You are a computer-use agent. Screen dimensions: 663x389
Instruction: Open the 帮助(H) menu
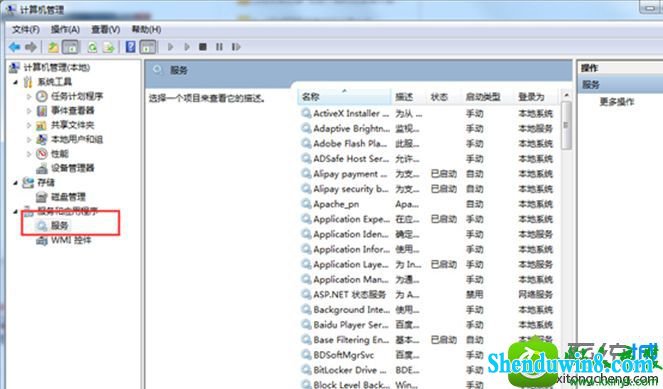pyautogui.click(x=146, y=29)
